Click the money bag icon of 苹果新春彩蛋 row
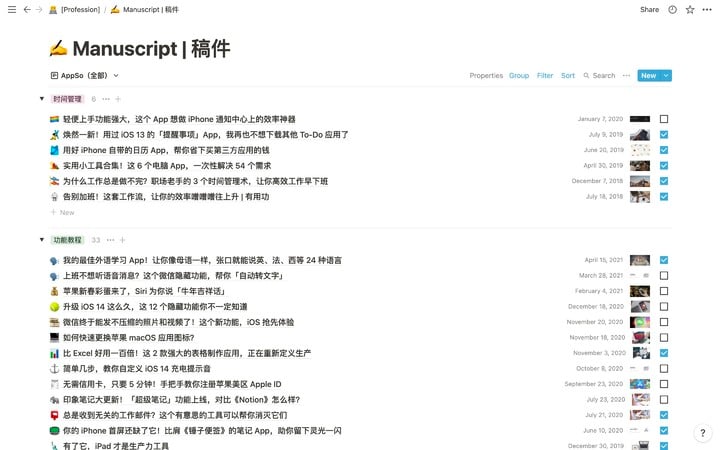Screen dimensions: 720x450 [x=54, y=292]
